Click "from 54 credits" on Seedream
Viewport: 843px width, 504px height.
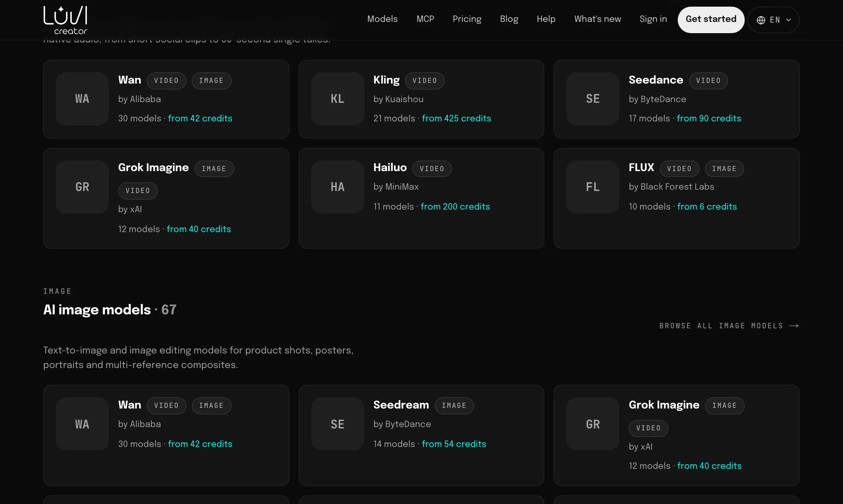click(454, 444)
